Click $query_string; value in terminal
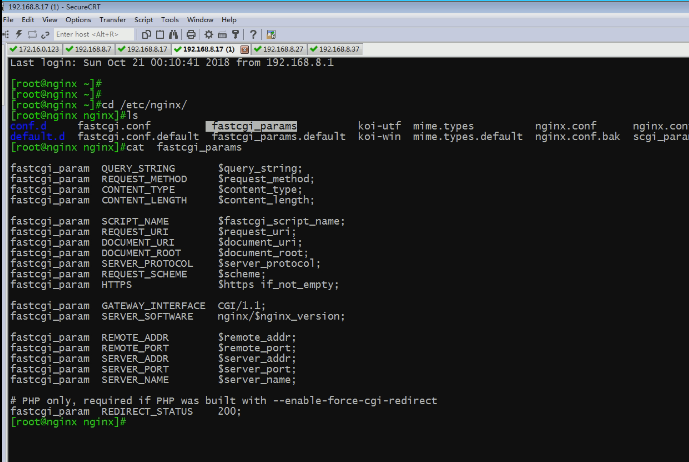Image resolution: width=689 pixels, height=462 pixels. pos(260,168)
